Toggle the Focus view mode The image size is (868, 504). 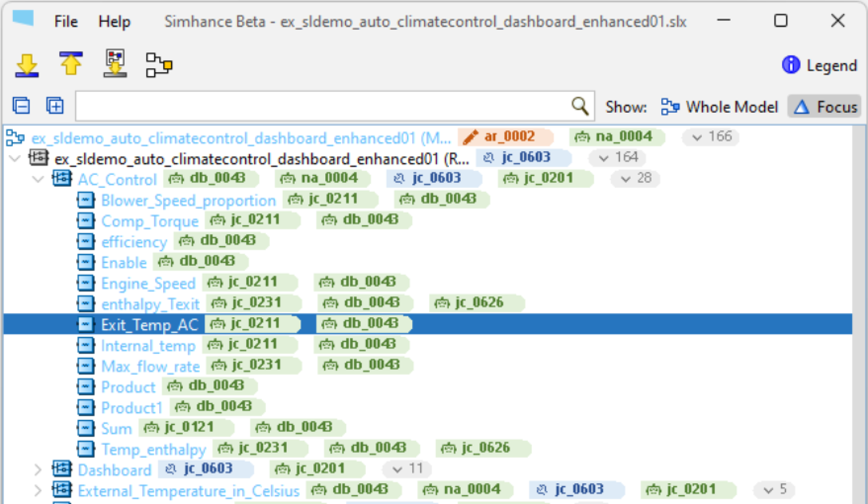[825, 107]
